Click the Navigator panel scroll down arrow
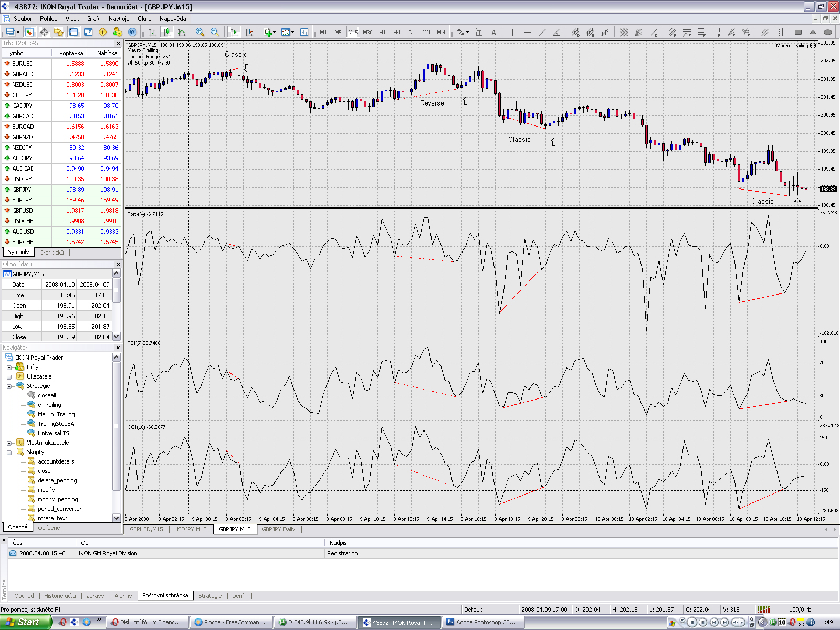 click(x=117, y=518)
